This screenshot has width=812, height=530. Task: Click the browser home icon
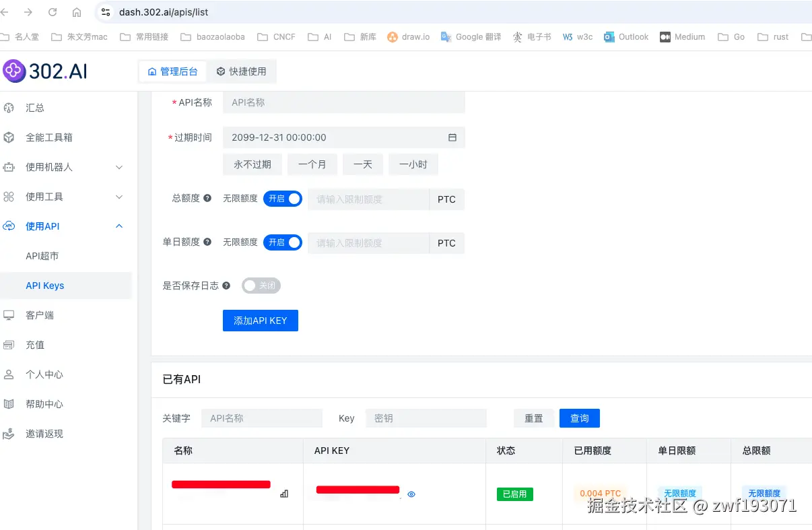click(x=77, y=12)
